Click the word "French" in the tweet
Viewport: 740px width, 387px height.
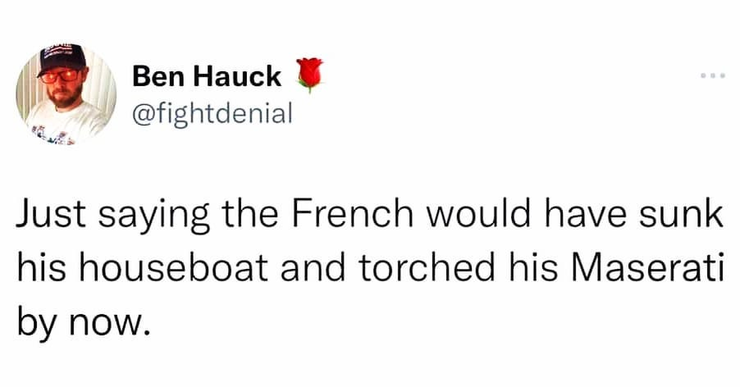click(x=353, y=214)
